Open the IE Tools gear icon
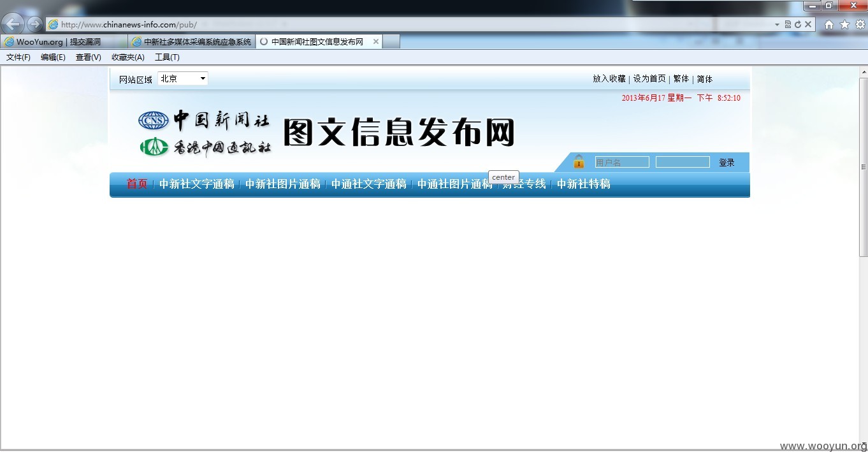This screenshot has width=868, height=452. pos(860,25)
